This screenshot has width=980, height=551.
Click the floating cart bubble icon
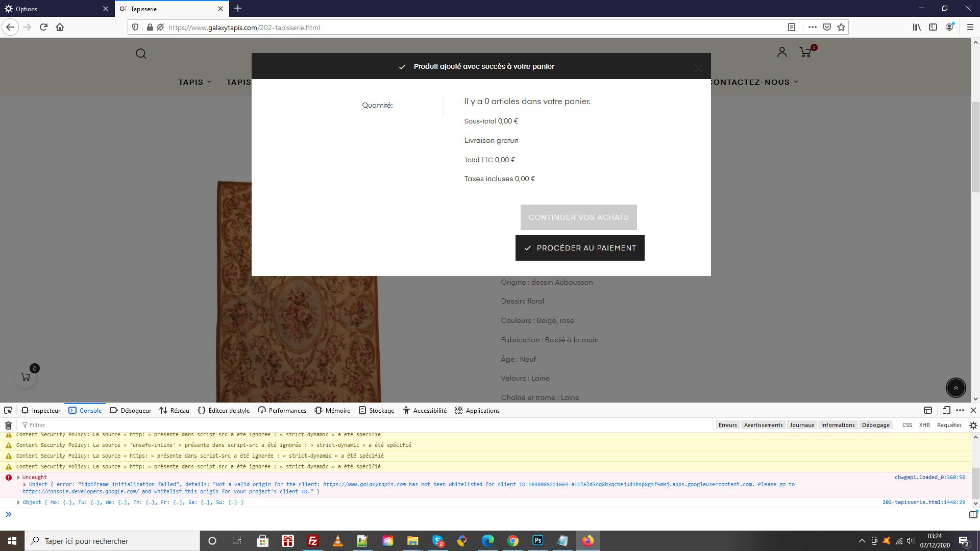26,377
